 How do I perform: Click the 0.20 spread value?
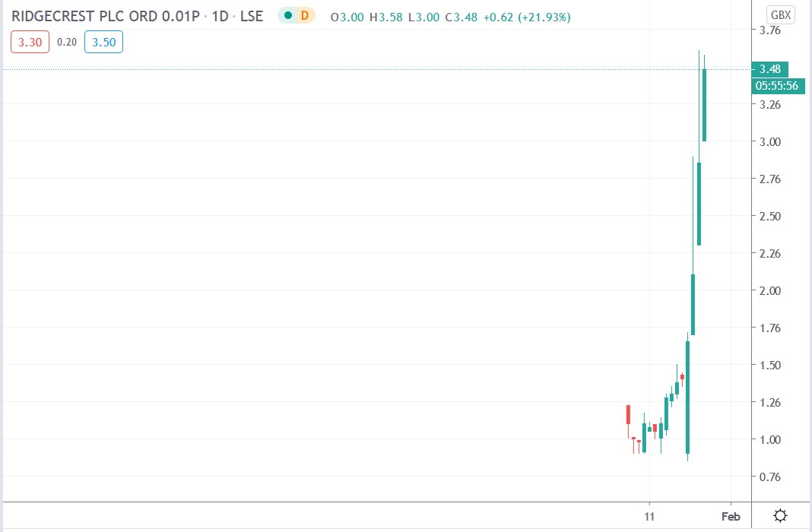tap(67, 42)
